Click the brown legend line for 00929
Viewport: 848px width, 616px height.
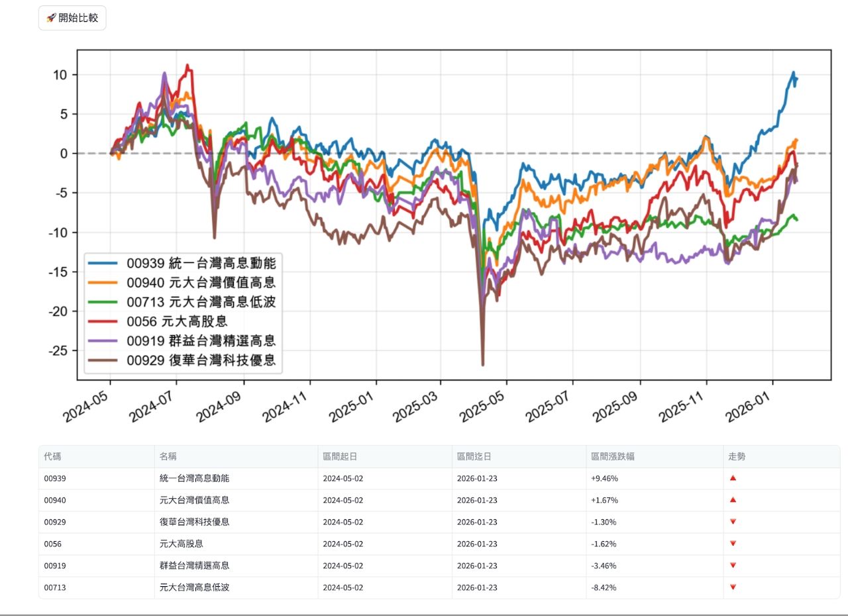[x=103, y=360]
